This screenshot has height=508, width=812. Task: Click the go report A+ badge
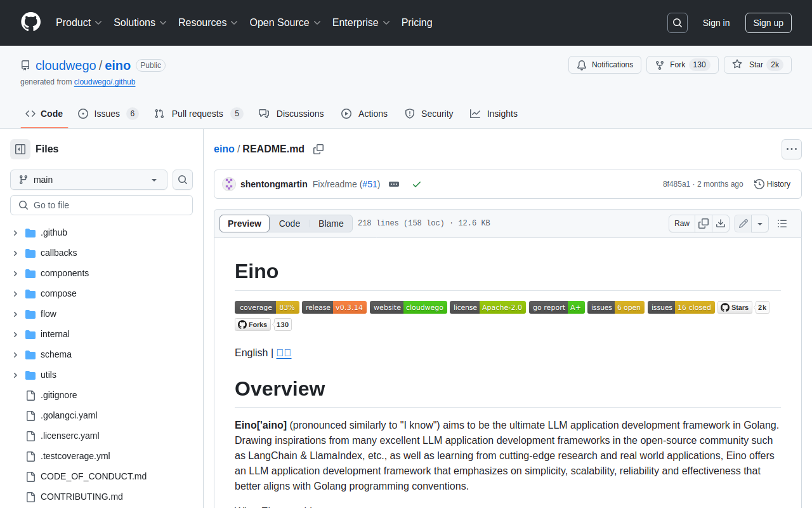pyautogui.click(x=557, y=307)
